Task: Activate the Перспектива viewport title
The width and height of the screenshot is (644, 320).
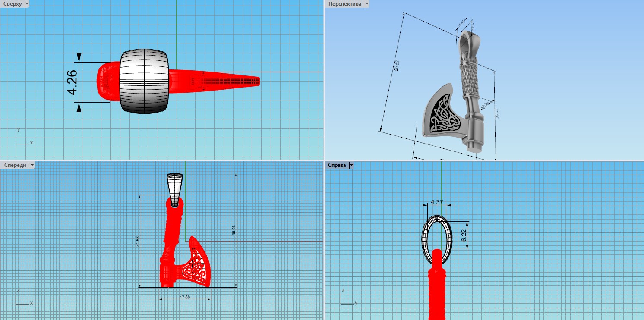Action: point(344,4)
